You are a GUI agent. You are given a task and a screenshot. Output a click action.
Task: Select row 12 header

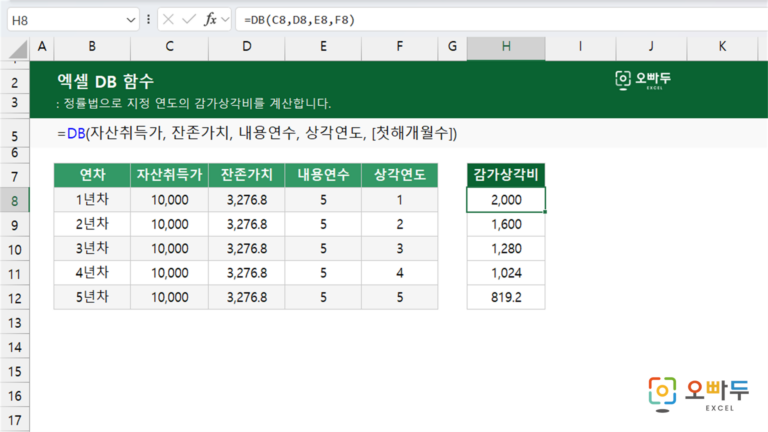pyautogui.click(x=15, y=298)
